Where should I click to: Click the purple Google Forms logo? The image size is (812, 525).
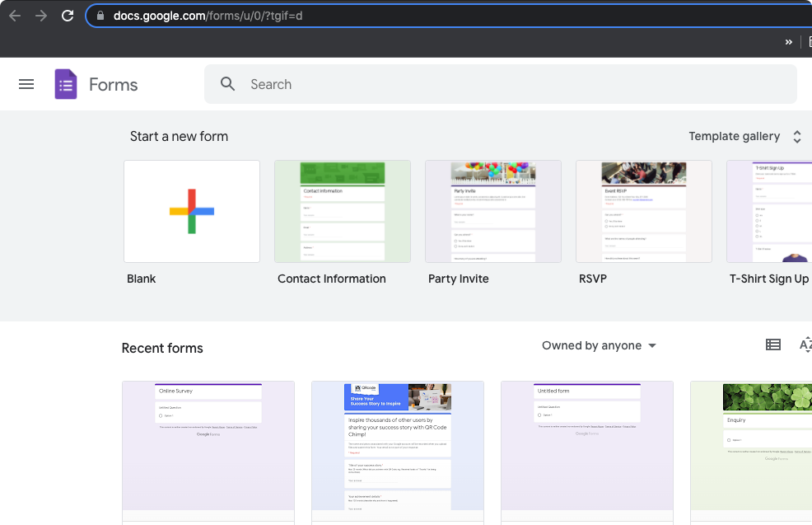coord(66,84)
